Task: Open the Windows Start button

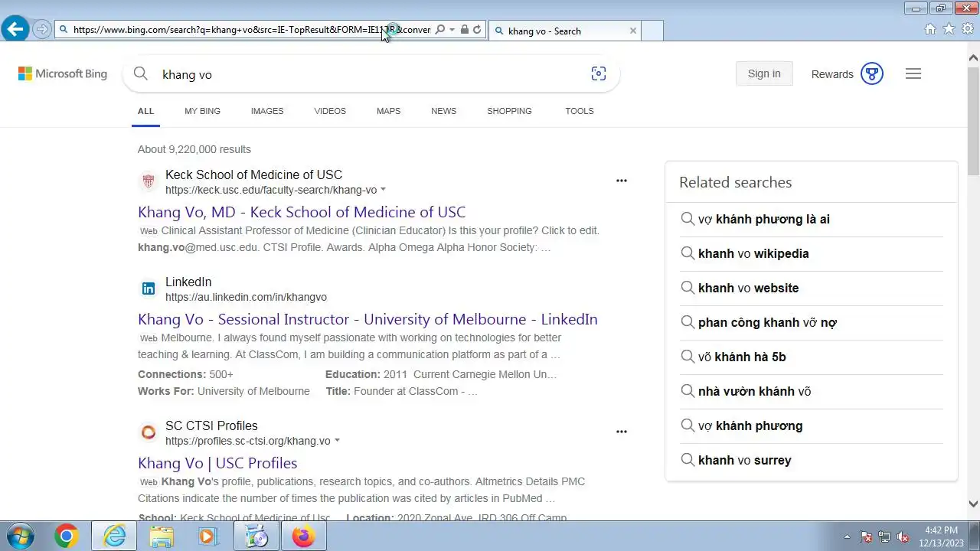Action: click(20, 536)
